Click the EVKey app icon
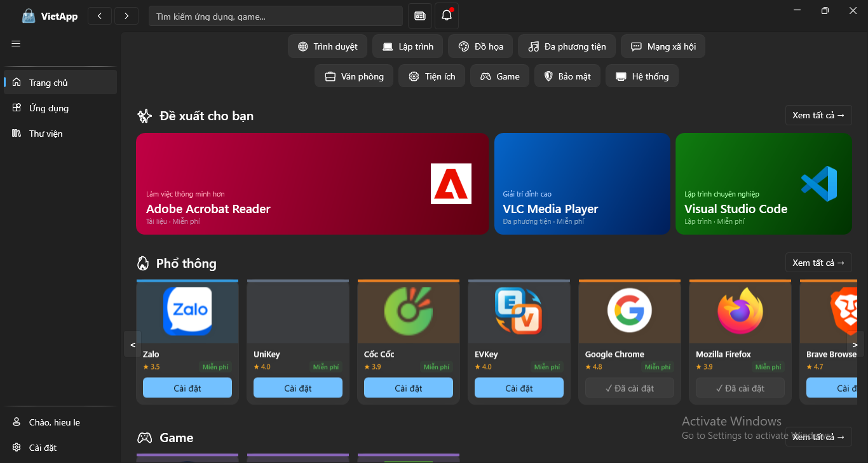The height and width of the screenshot is (463, 868). click(519, 311)
